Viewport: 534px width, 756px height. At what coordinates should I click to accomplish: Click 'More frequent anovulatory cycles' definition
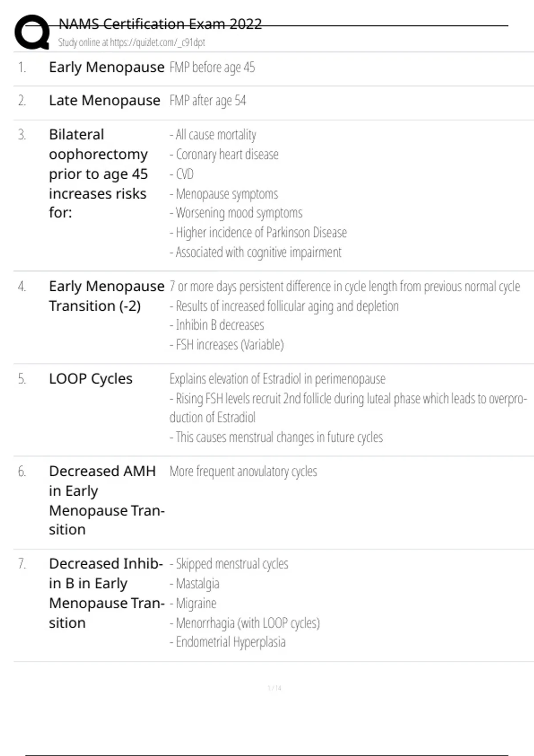pos(243,471)
